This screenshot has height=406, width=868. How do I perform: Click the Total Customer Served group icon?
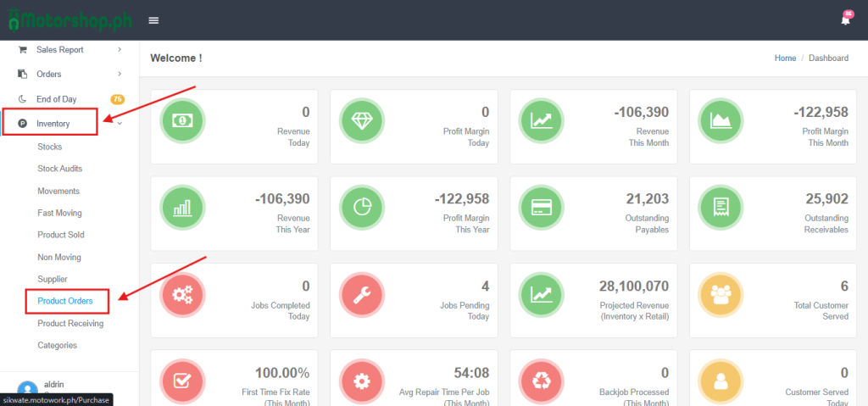click(721, 294)
